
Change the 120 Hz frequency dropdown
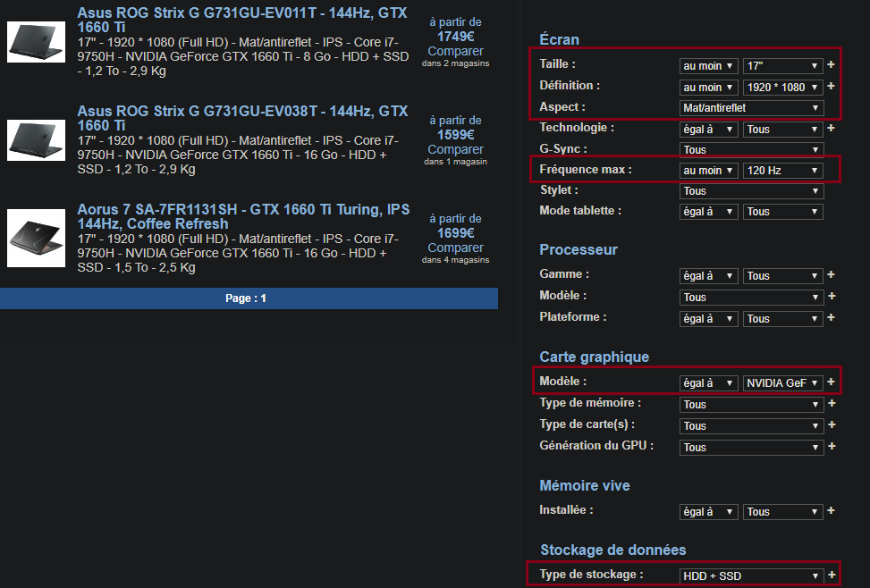(783, 171)
